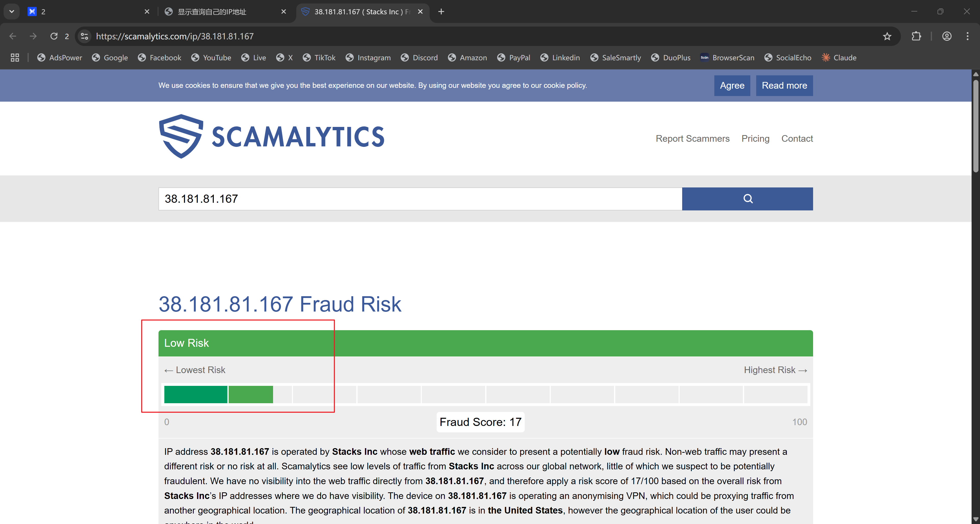Click the IP address search field
The height and width of the screenshot is (524, 980).
420,199
